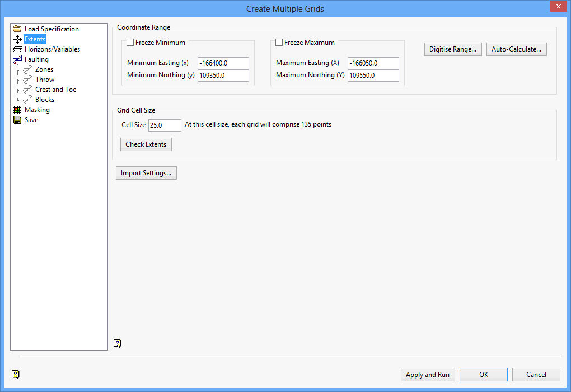Click the 'each grid will comprise 135 points' text
571x392 pixels.
pos(281,124)
